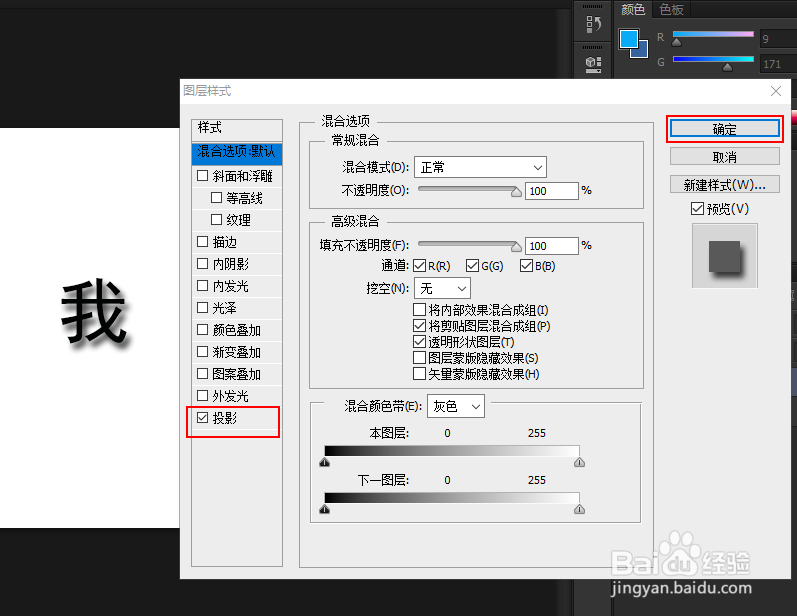Open the 混合颜色带 dropdown

coord(455,406)
